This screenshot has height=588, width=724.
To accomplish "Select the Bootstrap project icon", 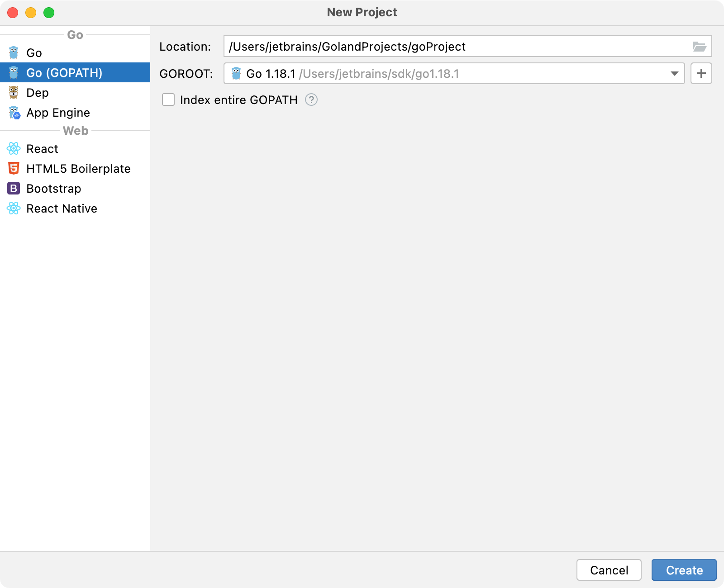I will click(x=14, y=189).
